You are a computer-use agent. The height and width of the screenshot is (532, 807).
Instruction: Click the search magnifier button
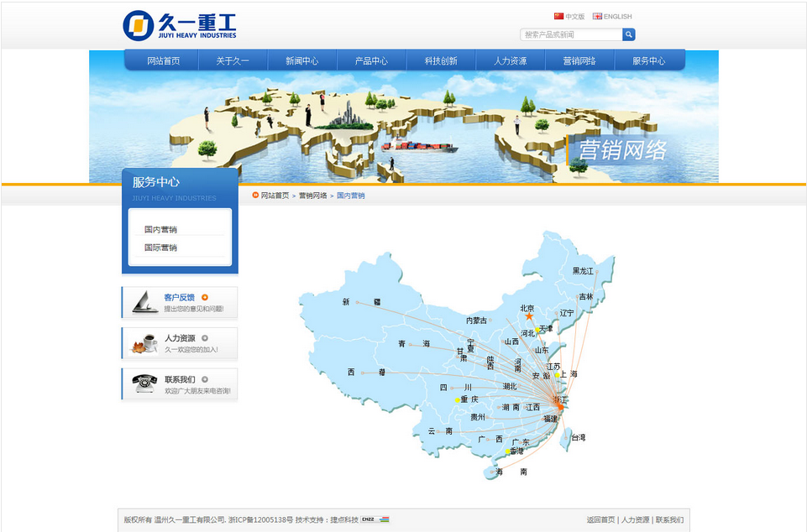coord(629,34)
